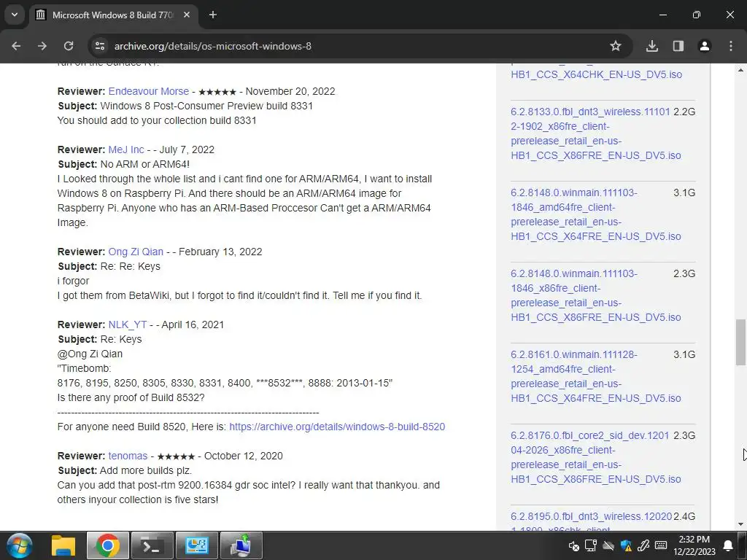Click the text 'Is there any proof of Build 8532?'
This screenshot has height=560, width=747.
[131, 397]
